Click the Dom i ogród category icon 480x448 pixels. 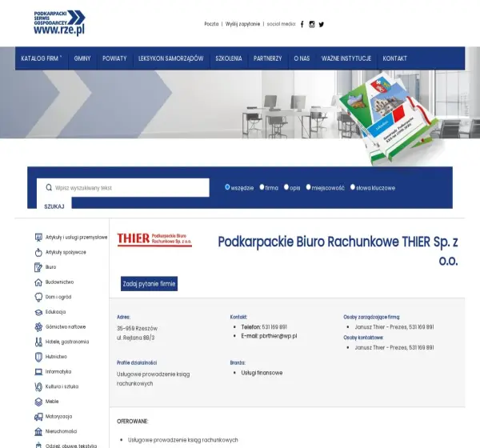click(x=38, y=297)
